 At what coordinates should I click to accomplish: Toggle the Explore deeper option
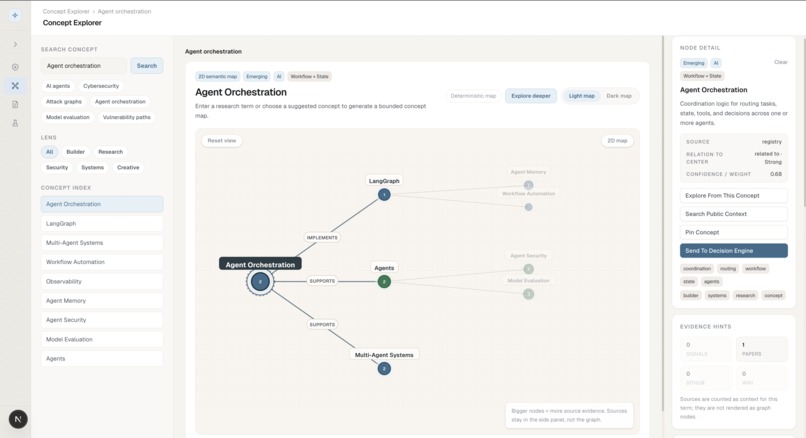coord(531,96)
